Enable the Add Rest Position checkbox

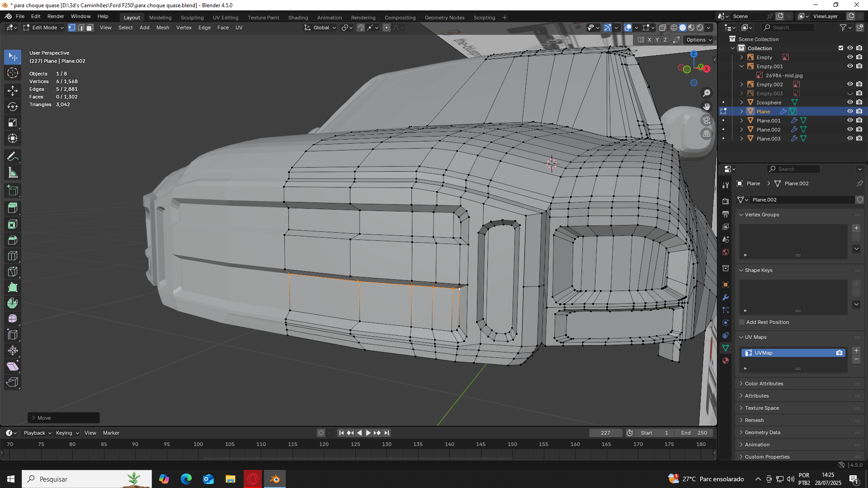742,322
